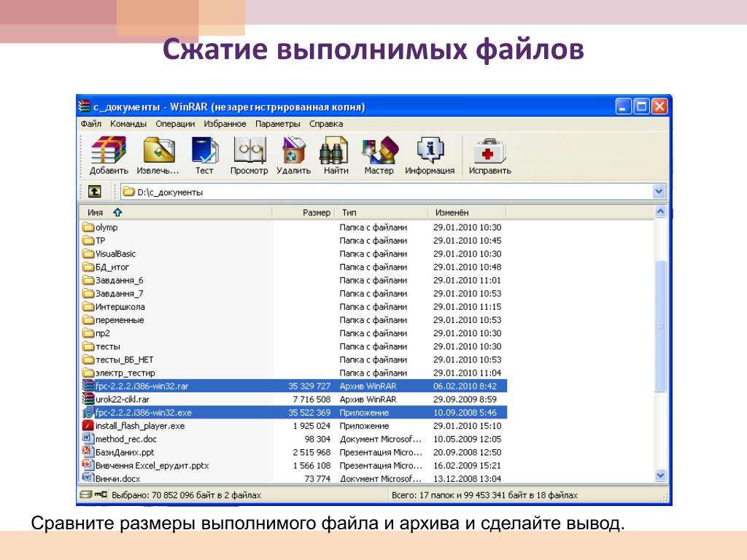The height and width of the screenshot is (560, 747).
Task: Click the Удалить (Delete) toolbar icon
Action: [x=293, y=155]
